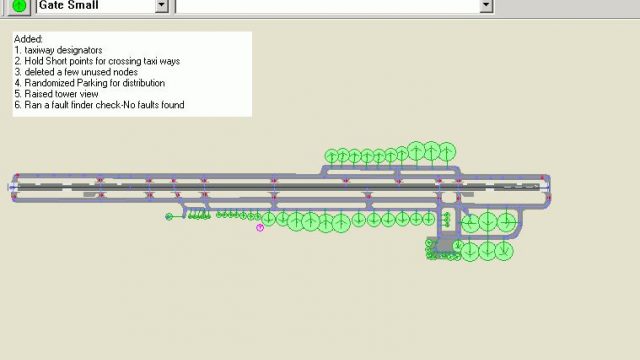
Task: Open the Gate Small dropdown arrow
Action: pyautogui.click(x=162, y=5)
